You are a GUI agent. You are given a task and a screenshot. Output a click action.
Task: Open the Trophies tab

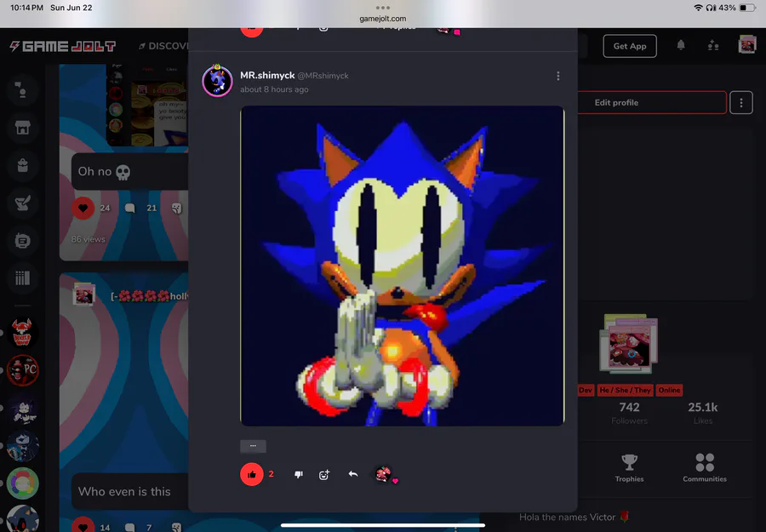click(629, 468)
